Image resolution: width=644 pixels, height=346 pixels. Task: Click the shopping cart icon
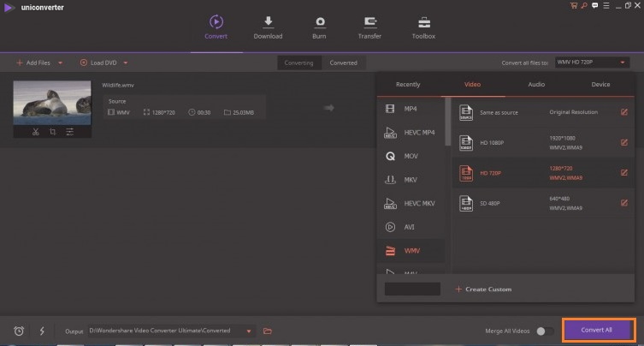pyautogui.click(x=573, y=5)
